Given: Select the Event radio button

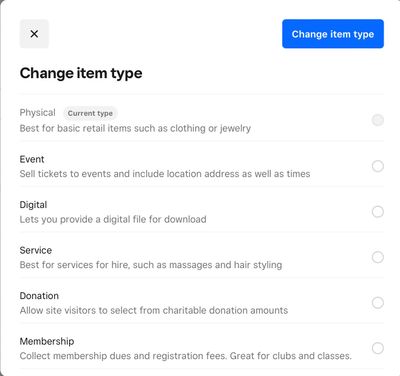Looking at the screenshot, I should [x=378, y=166].
